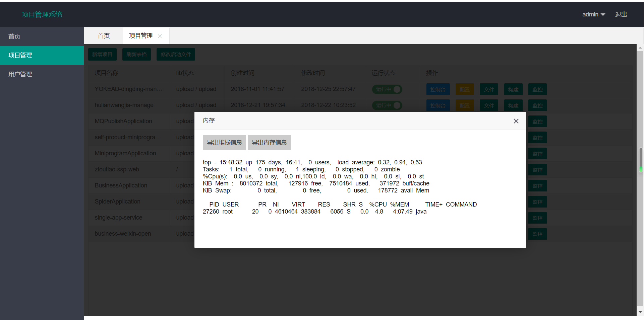Click 监控 for the self-product-miniprogra row
The width and height of the screenshot is (644, 320).
tap(537, 138)
